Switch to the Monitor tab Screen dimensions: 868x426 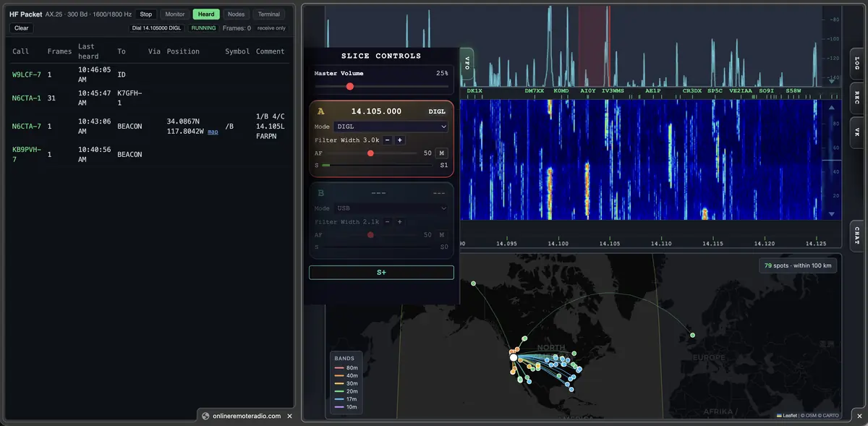click(x=174, y=14)
